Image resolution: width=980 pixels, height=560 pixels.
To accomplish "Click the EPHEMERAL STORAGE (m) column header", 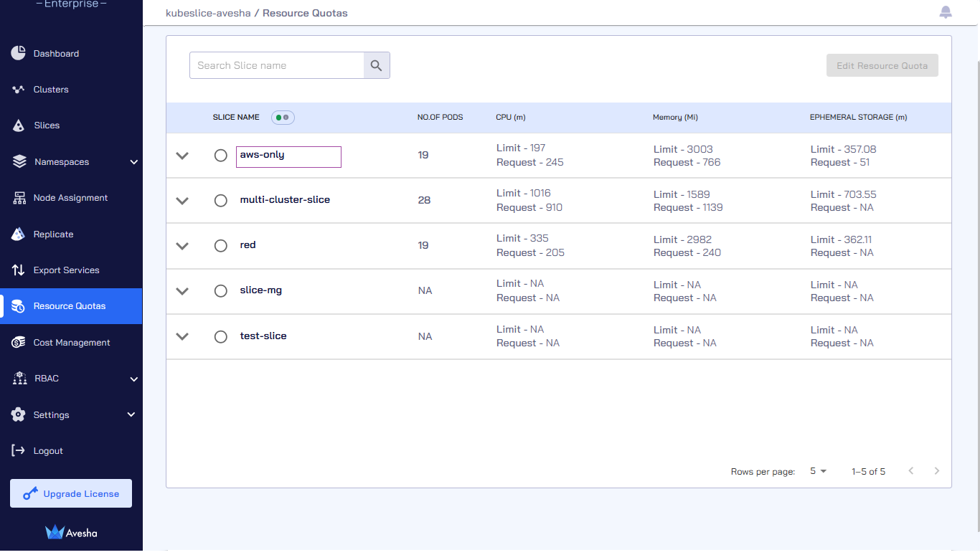I will tap(858, 117).
